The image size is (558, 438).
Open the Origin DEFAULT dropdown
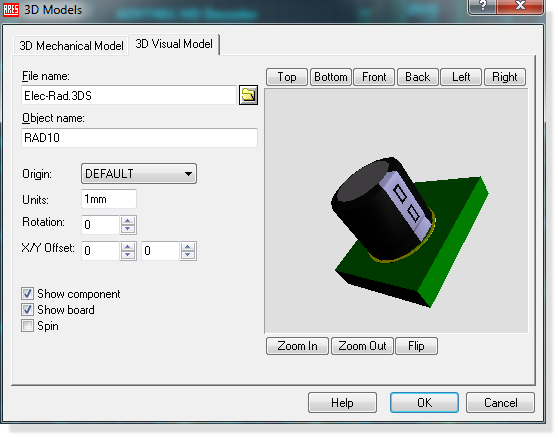[x=139, y=174]
